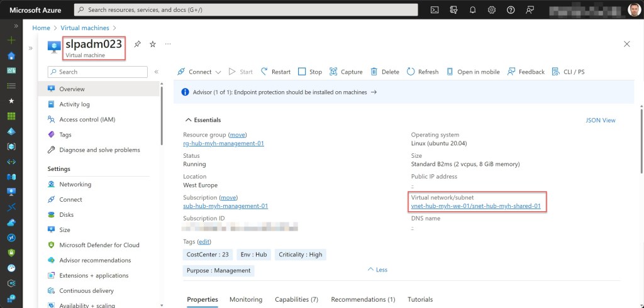This screenshot has width=644, height=308.
Task: Stop the virtual machine
Action: pyautogui.click(x=310, y=72)
